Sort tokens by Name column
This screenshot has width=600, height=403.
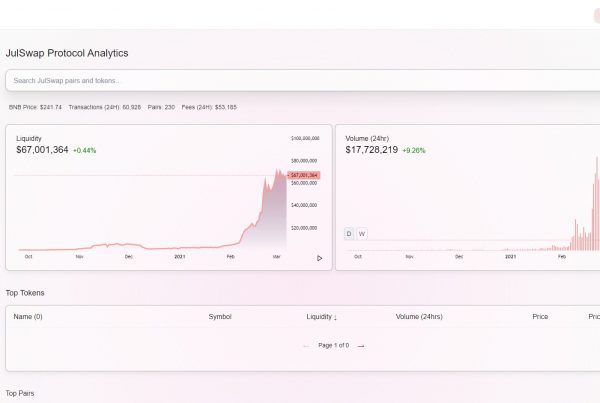click(28, 317)
